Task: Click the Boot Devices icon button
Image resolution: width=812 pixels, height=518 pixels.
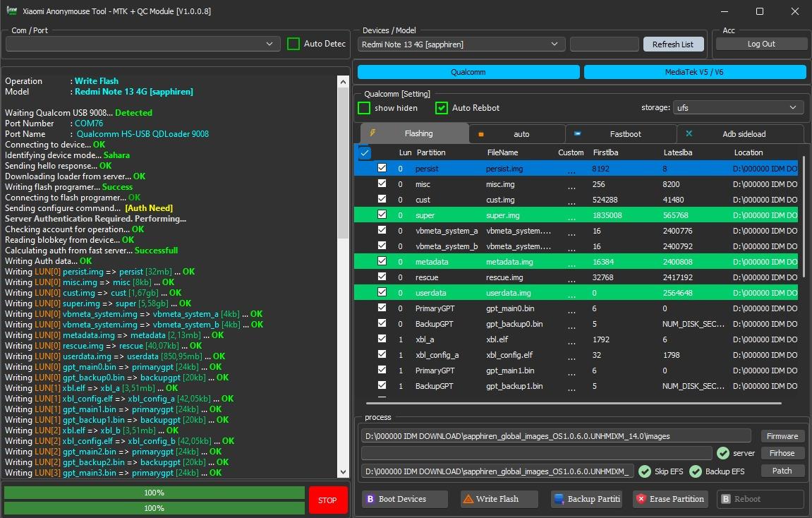Action: tap(370, 499)
